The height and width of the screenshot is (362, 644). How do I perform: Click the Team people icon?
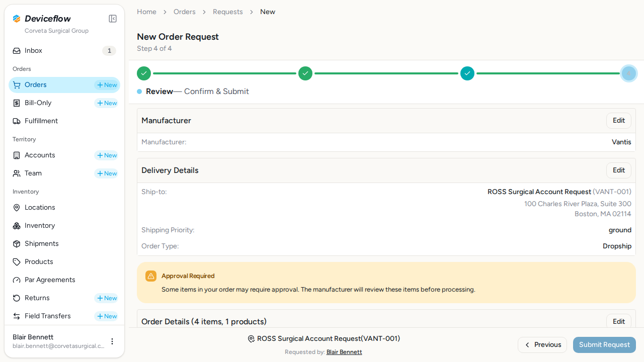(x=17, y=173)
